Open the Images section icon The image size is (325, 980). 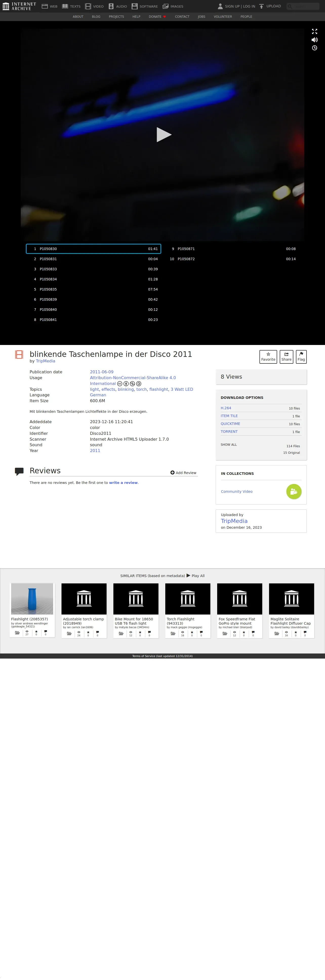click(x=166, y=7)
